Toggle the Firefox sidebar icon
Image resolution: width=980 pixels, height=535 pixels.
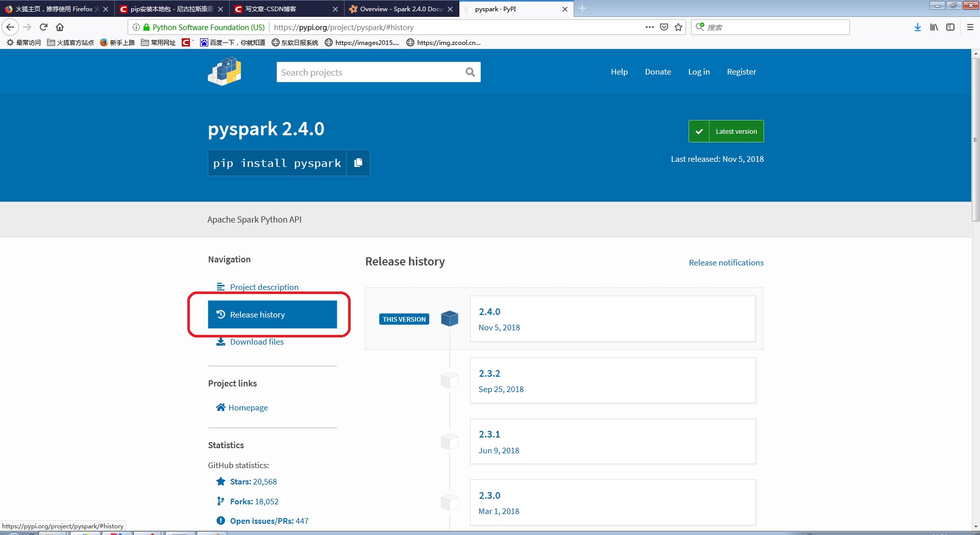[950, 27]
